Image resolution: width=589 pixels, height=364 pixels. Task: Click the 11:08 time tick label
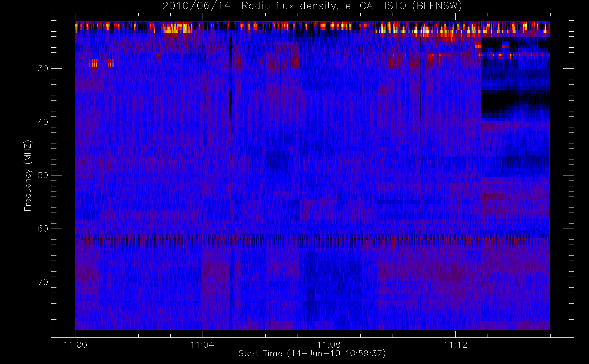coord(329,345)
